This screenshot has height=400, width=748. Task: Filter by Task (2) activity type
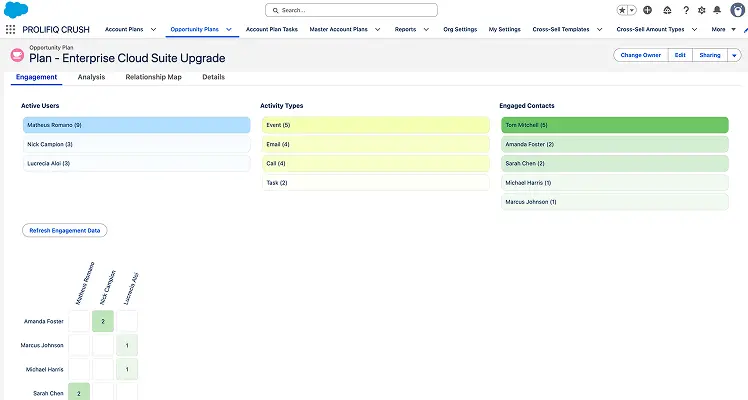(376, 183)
